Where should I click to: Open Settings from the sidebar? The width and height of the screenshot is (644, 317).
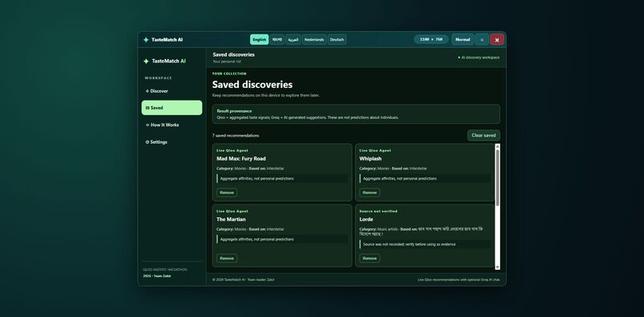(x=172, y=142)
